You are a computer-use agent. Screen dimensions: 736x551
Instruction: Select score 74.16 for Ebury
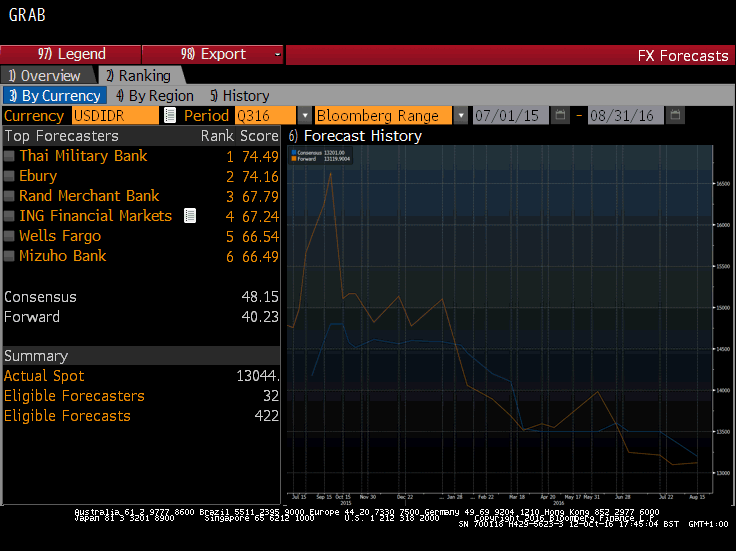click(260, 176)
